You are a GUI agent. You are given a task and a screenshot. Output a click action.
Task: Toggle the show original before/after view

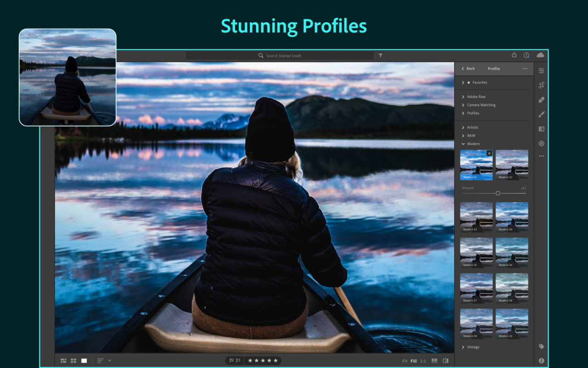(445, 361)
